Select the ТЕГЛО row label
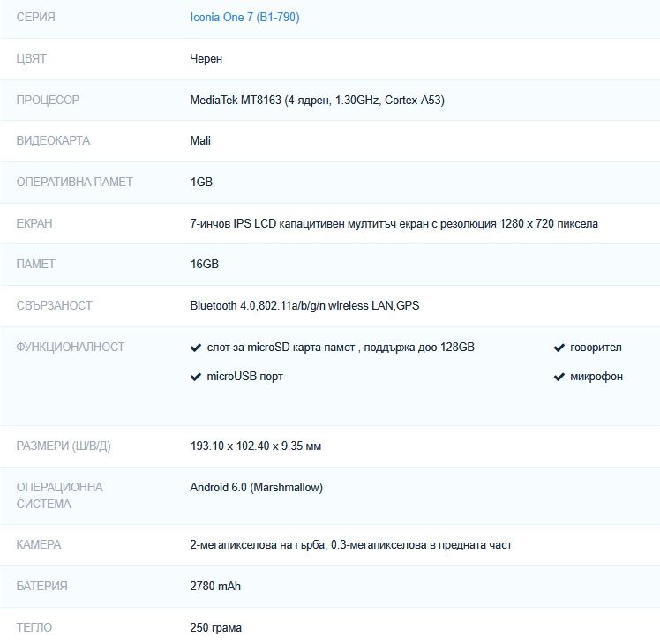The height and width of the screenshot is (644, 660). click(34, 627)
